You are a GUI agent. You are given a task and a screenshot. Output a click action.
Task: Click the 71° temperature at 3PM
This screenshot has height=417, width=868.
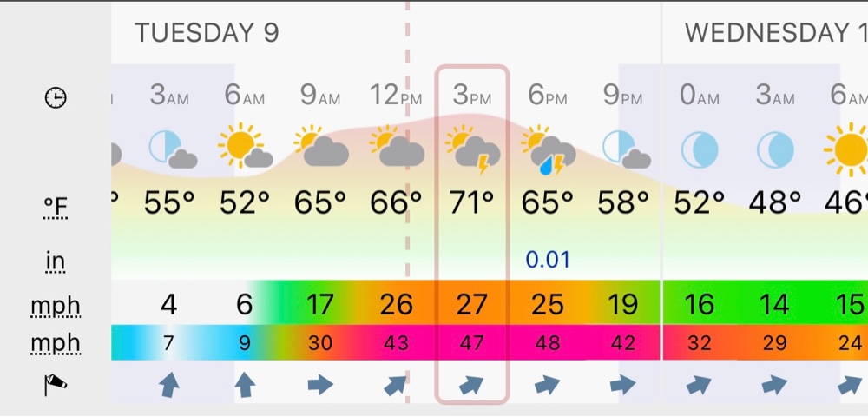(471, 202)
